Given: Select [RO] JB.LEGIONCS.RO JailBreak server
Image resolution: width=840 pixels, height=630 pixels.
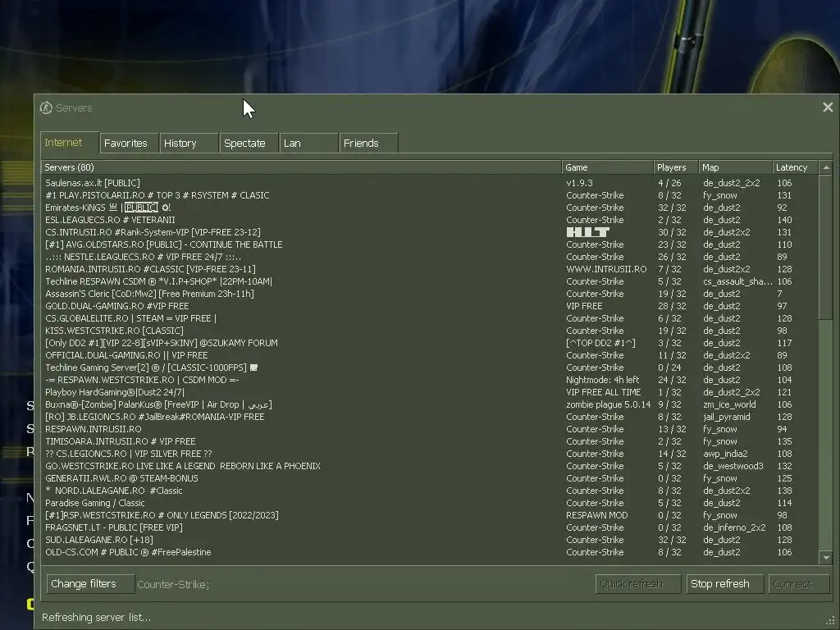Looking at the screenshot, I should coord(430,417).
